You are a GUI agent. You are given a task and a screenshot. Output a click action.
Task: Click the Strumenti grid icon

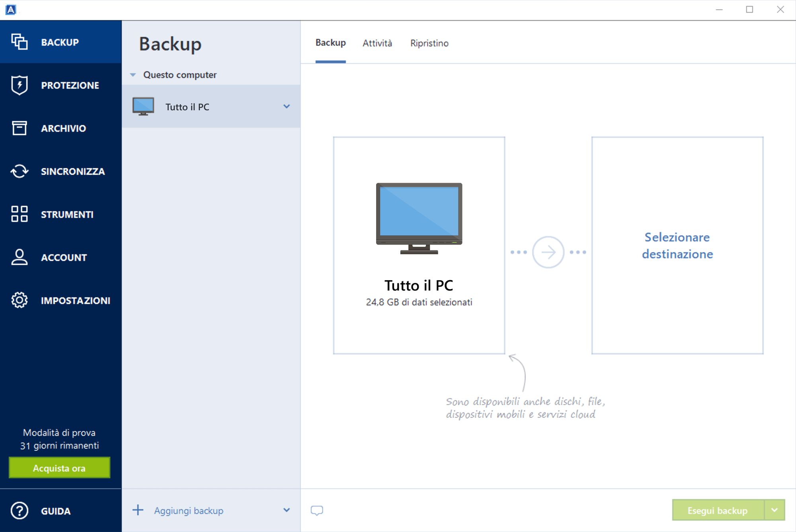(x=19, y=214)
